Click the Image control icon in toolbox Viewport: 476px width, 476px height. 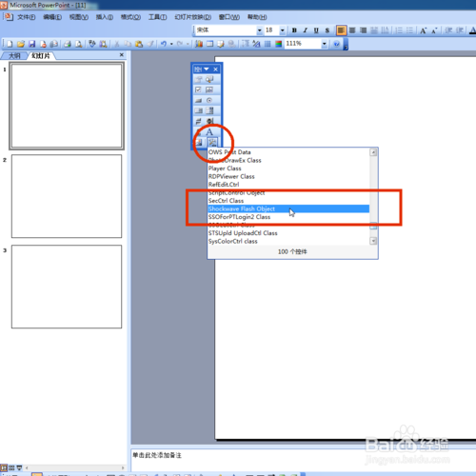pos(199,143)
